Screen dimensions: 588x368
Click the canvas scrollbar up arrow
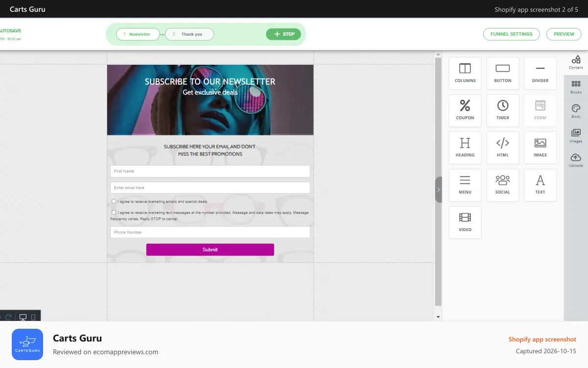438,54
